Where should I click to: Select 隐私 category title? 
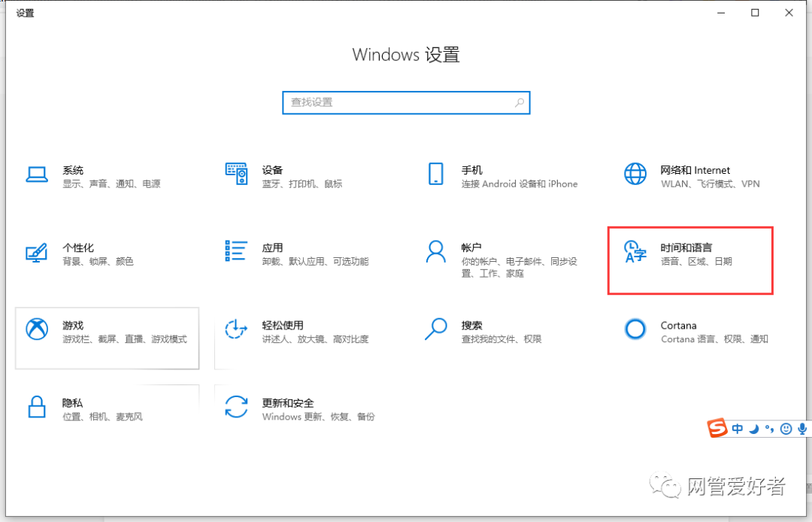(x=72, y=403)
